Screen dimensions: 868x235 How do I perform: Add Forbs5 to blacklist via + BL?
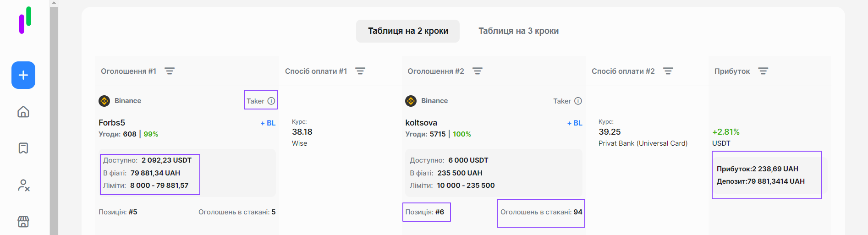[x=268, y=123]
